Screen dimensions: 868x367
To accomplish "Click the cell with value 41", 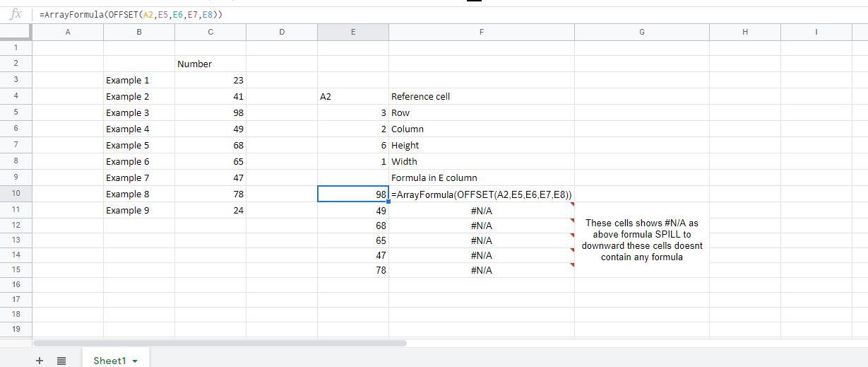I will click(x=210, y=96).
